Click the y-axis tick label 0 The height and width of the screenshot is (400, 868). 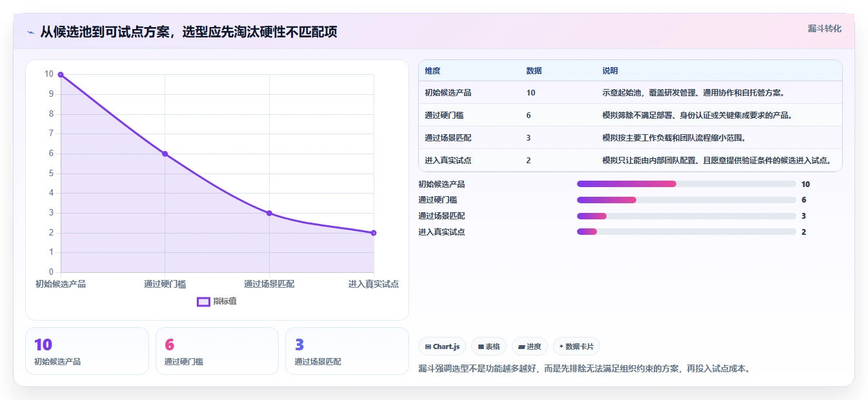51,272
